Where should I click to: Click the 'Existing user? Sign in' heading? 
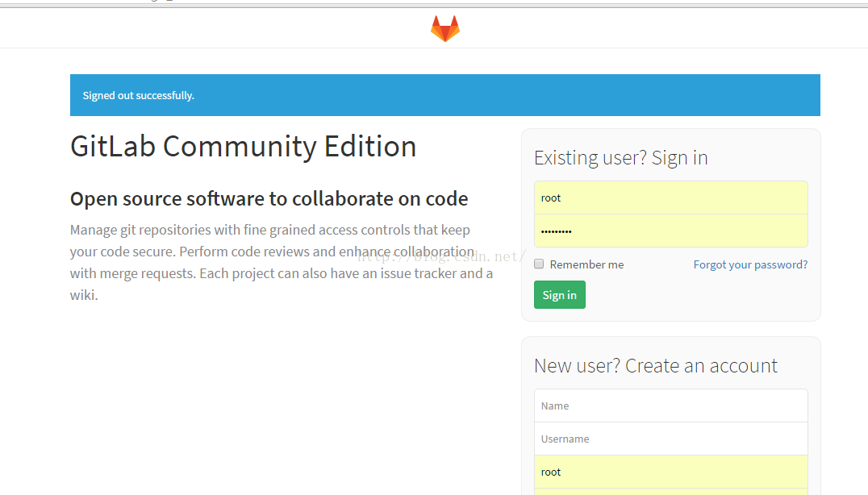[620, 158]
